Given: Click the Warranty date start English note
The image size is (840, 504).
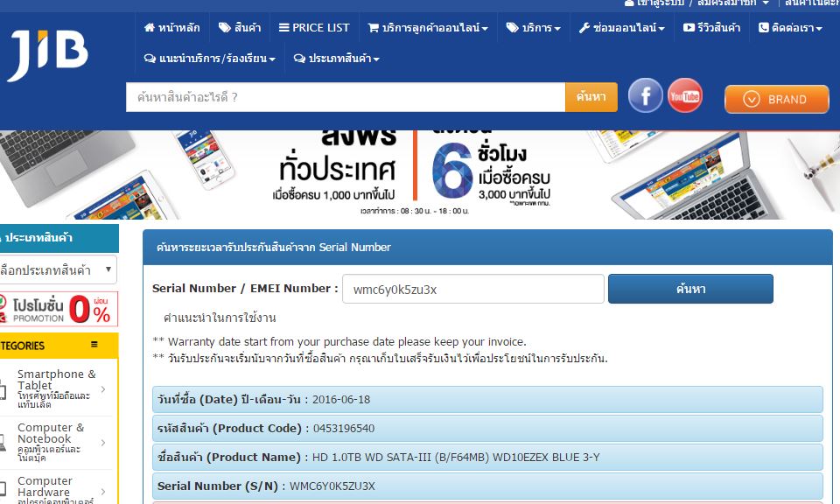Looking at the screenshot, I should click(x=339, y=342).
